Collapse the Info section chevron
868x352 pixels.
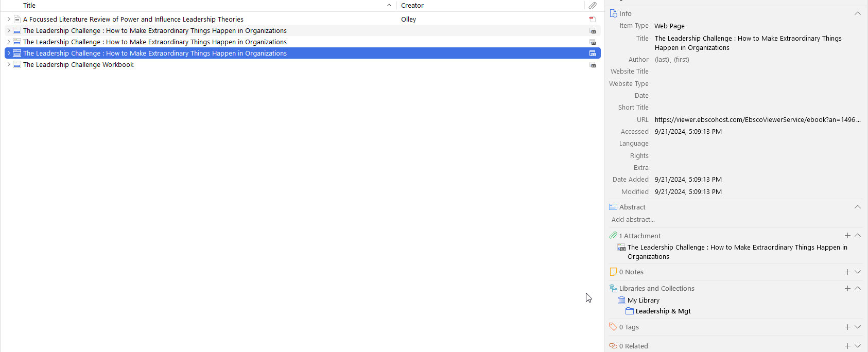coord(858,13)
